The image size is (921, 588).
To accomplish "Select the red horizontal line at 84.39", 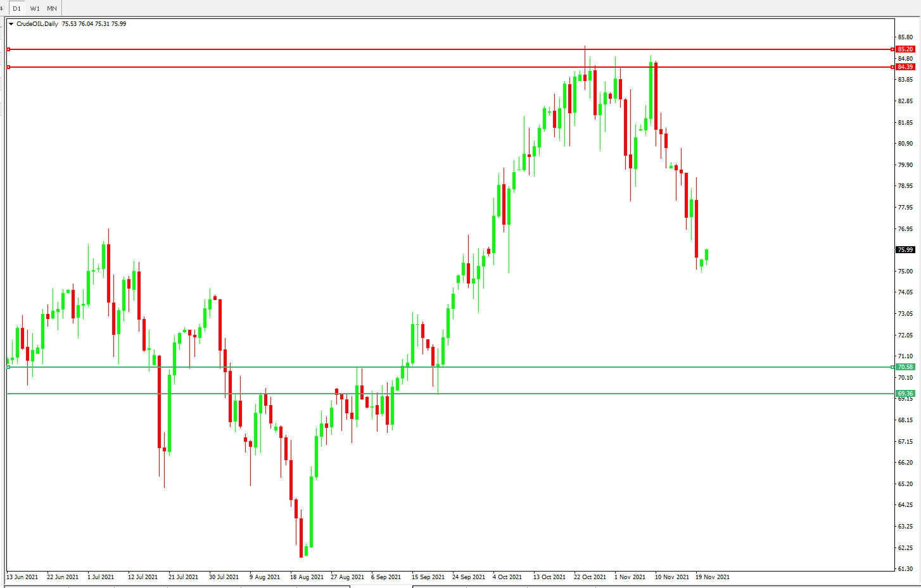I will [450, 67].
